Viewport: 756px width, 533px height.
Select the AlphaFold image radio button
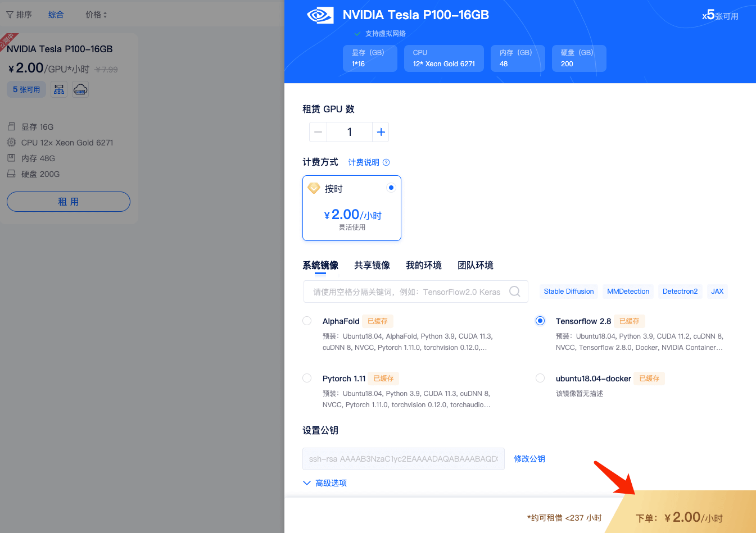coord(307,321)
